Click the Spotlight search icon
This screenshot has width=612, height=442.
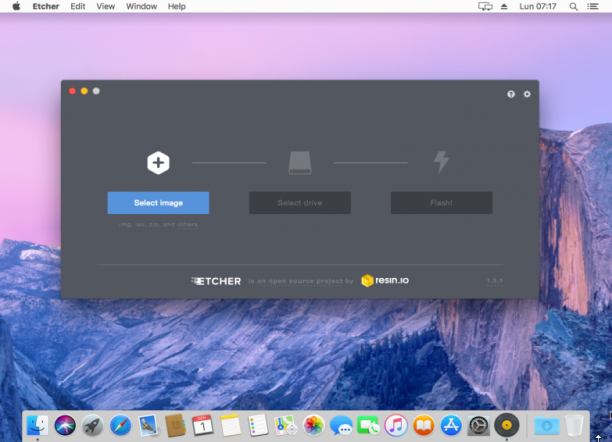pyautogui.click(x=573, y=6)
